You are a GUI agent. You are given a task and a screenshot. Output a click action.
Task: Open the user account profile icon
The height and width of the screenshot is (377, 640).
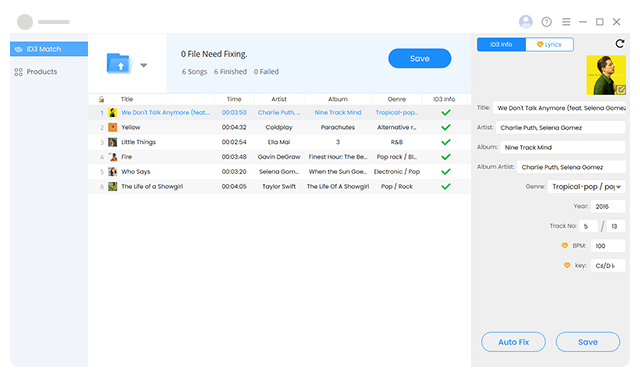coord(526,22)
